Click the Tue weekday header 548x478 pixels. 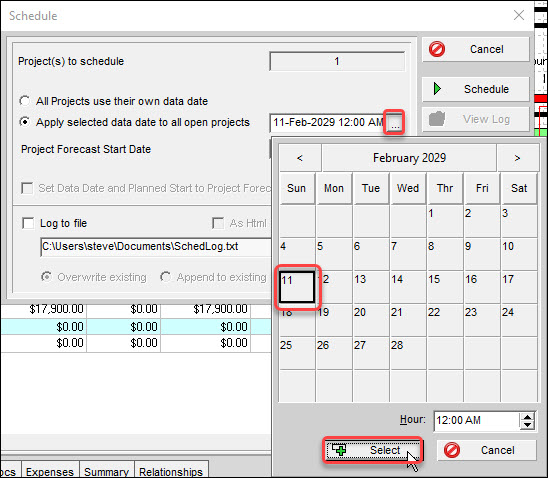[371, 188]
